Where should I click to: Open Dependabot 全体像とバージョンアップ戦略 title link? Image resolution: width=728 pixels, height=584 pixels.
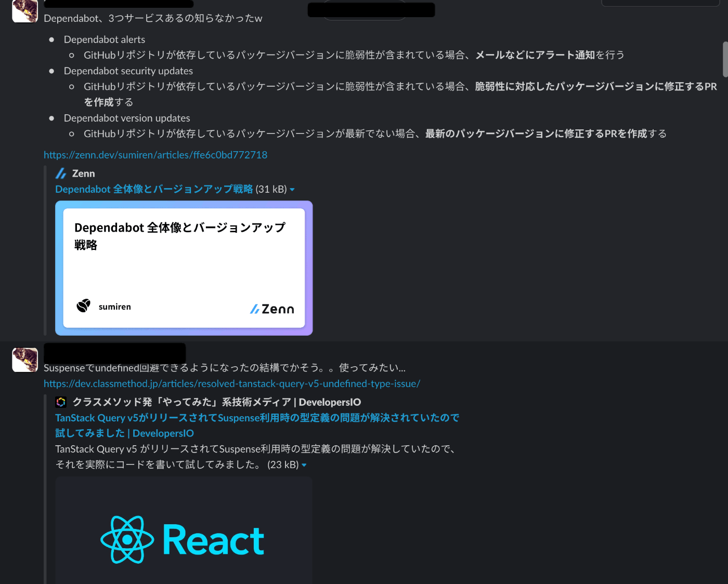[x=154, y=189]
